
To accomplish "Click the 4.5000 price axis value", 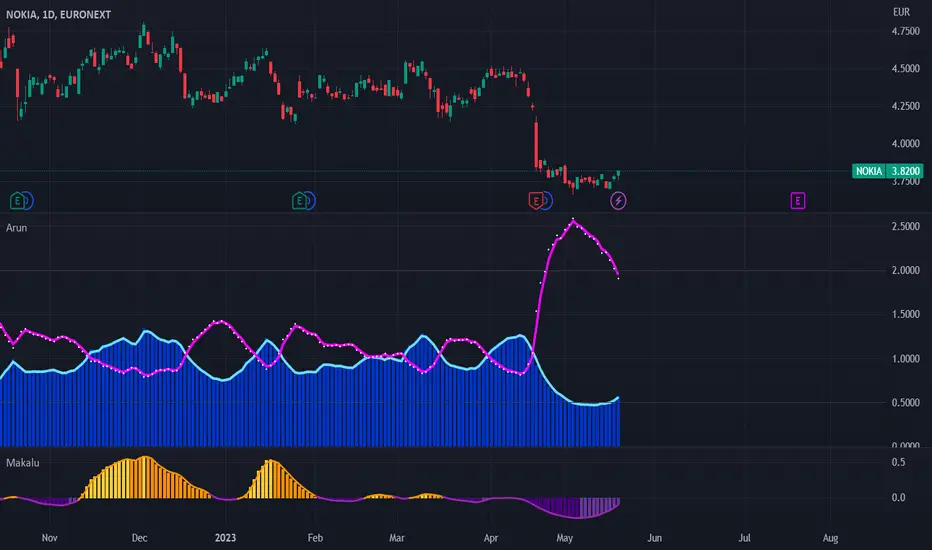I will pos(905,69).
